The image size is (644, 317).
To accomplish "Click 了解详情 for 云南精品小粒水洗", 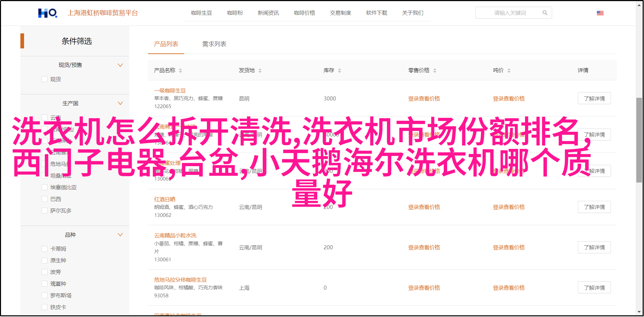I will [x=594, y=248].
